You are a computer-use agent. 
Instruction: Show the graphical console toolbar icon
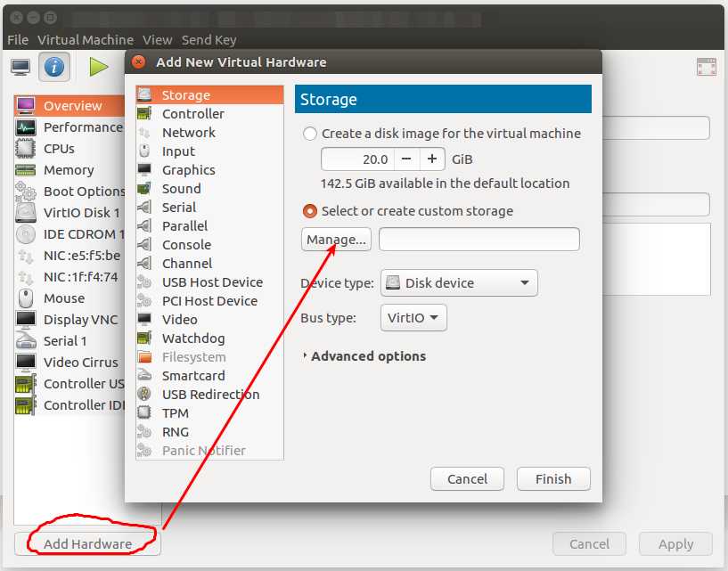20,67
